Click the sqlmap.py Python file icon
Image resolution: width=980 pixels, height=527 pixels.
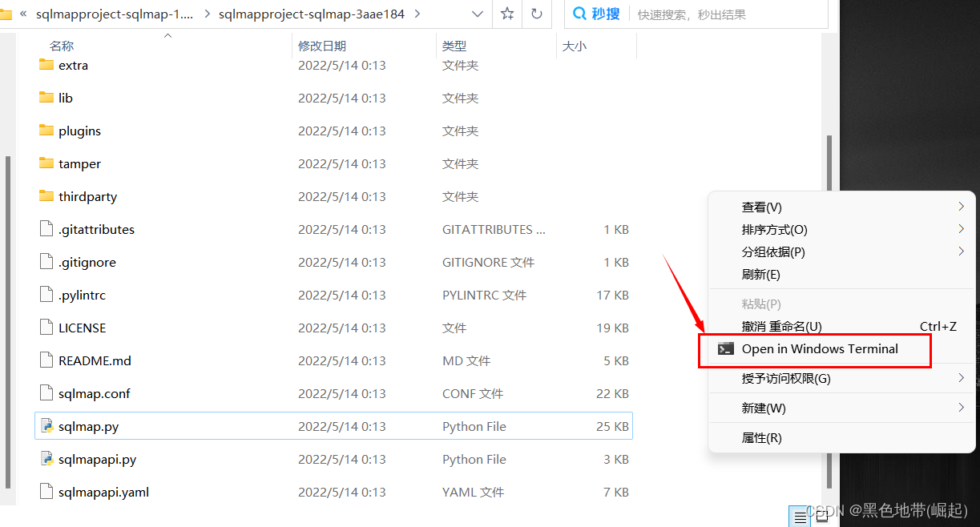pos(46,426)
